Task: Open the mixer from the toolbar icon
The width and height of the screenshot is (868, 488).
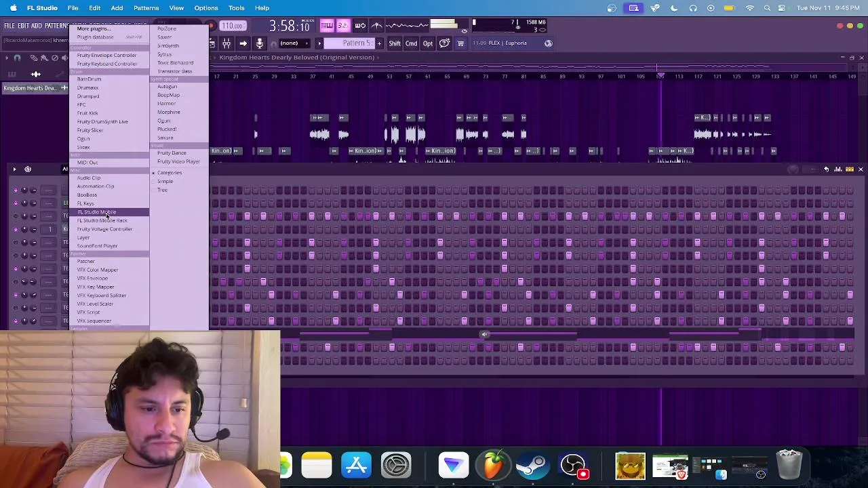Action: point(226,43)
